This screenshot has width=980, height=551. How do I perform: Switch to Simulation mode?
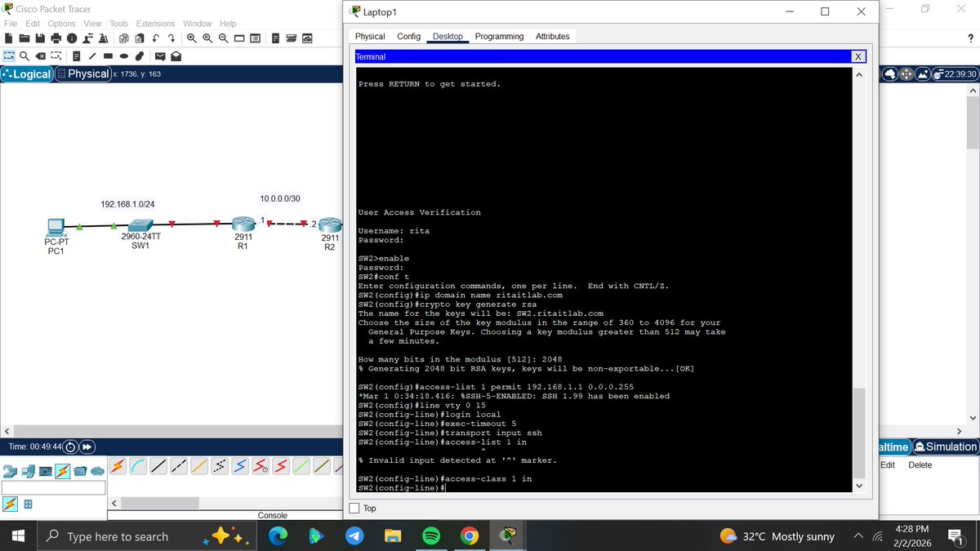[x=947, y=447]
